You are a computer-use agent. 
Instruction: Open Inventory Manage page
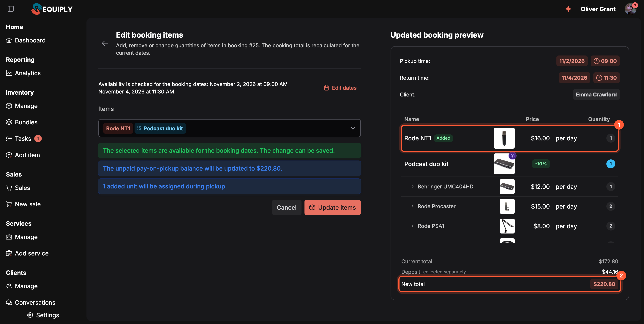[22, 106]
